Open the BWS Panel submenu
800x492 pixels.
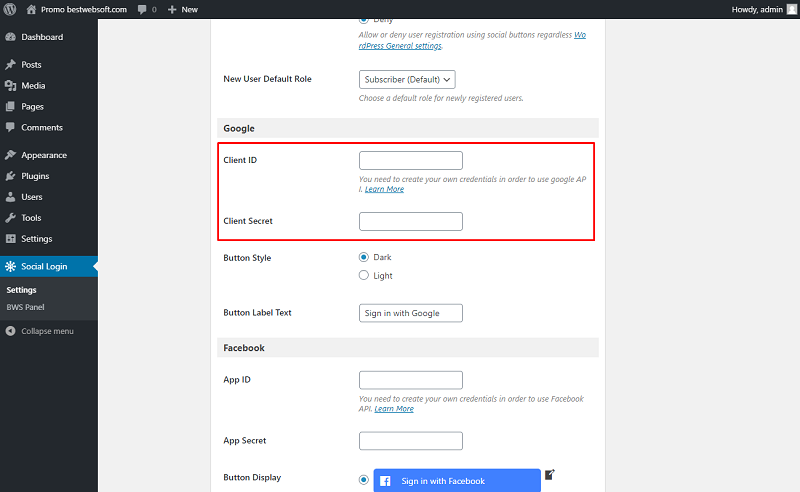26,307
